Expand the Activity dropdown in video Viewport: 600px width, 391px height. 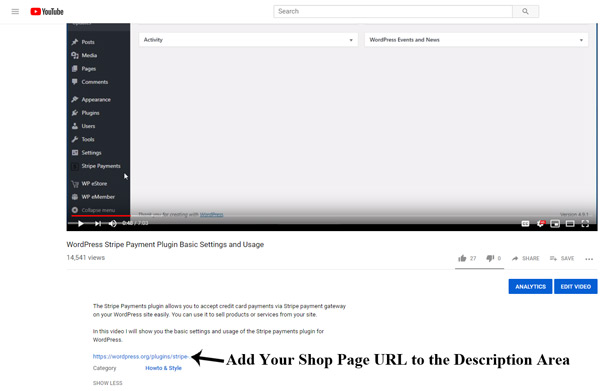click(x=248, y=40)
